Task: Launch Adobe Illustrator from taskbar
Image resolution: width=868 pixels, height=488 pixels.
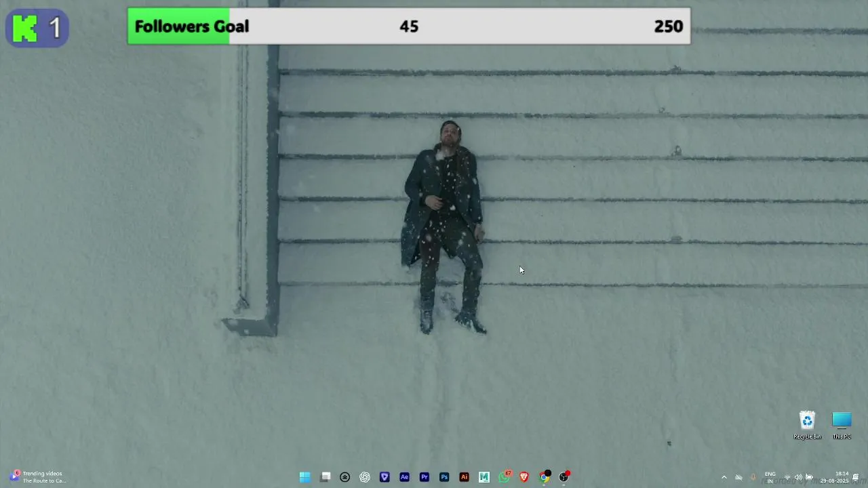Action: (x=465, y=477)
